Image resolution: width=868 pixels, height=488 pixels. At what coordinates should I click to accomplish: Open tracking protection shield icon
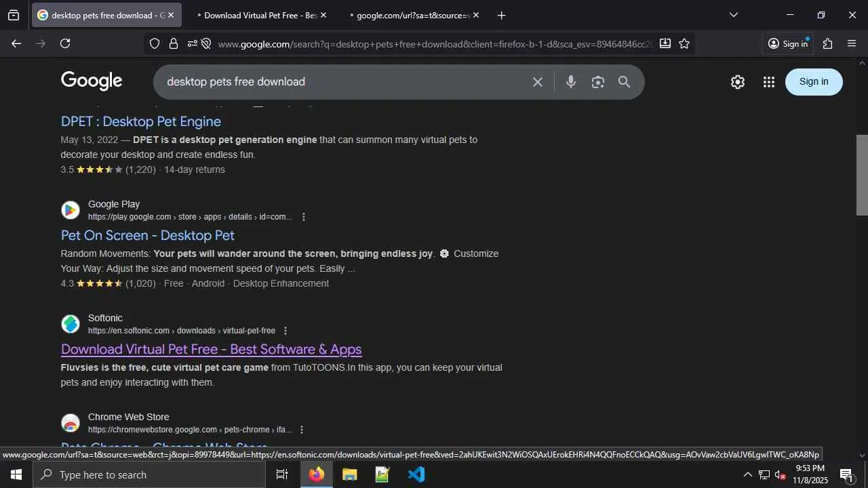coord(155,43)
